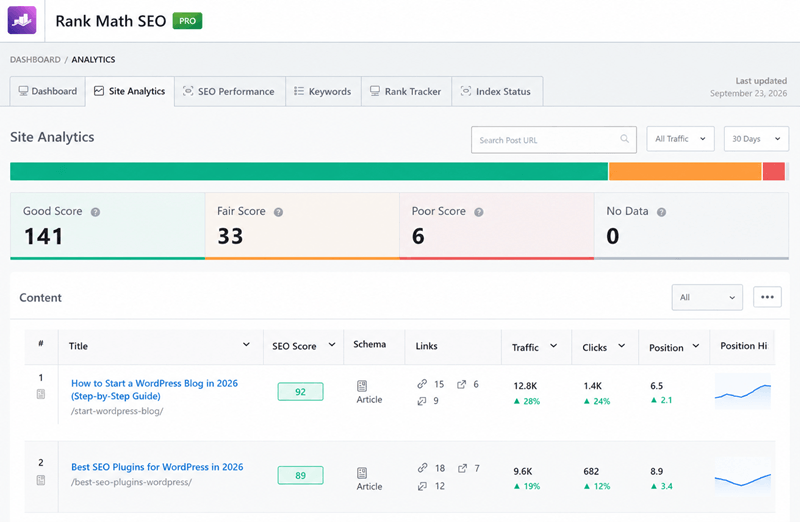Screen dimensions: 800x522
Task: Go to the Keywords tab
Action: [323, 91]
